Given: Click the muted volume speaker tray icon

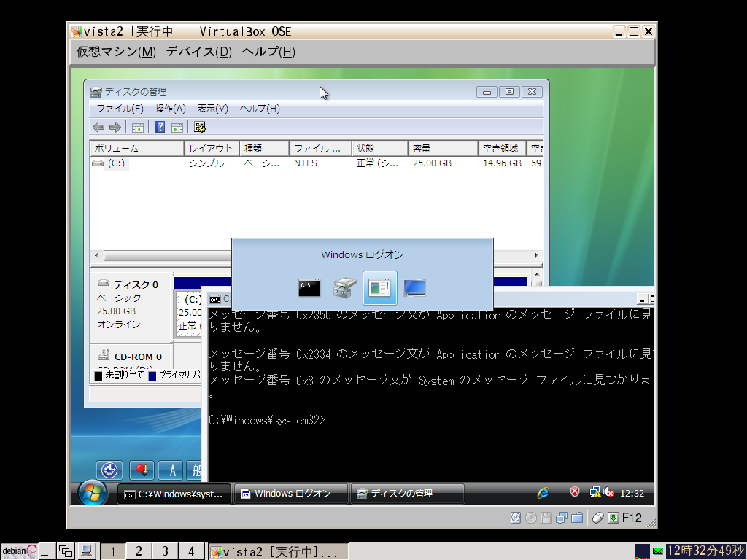Looking at the screenshot, I should (608, 492).
